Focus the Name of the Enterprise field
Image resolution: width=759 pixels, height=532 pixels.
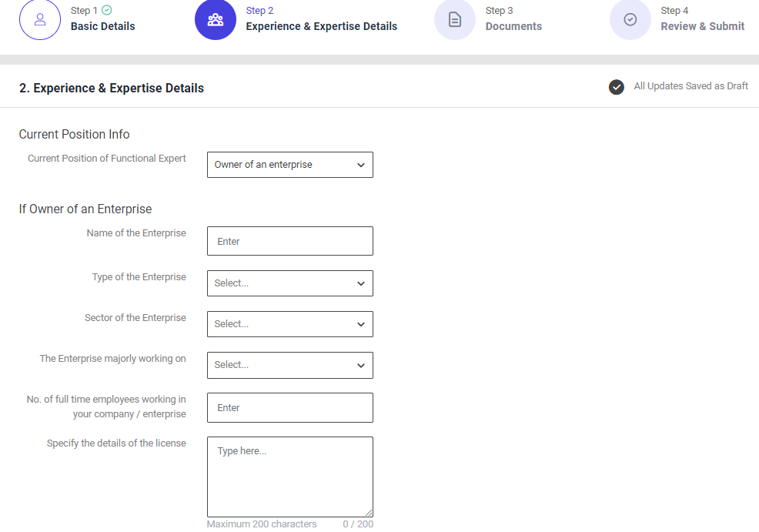289,241
